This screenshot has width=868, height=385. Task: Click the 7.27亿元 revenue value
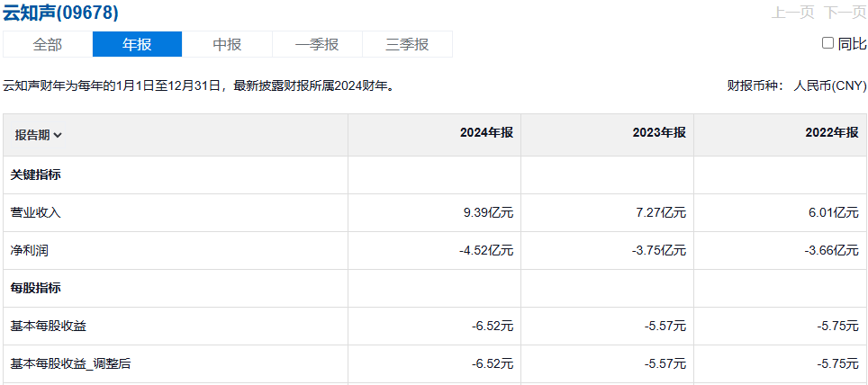(662, 213)
